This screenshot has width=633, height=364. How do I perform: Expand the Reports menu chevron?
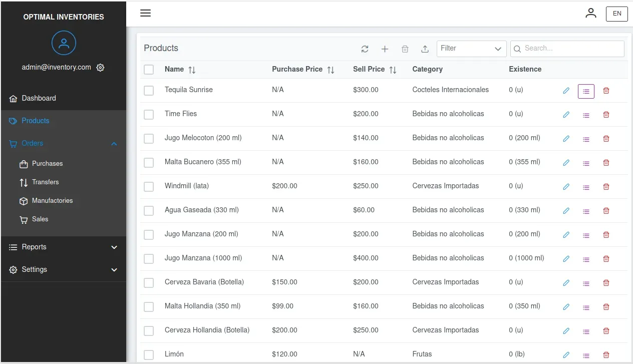114,247
